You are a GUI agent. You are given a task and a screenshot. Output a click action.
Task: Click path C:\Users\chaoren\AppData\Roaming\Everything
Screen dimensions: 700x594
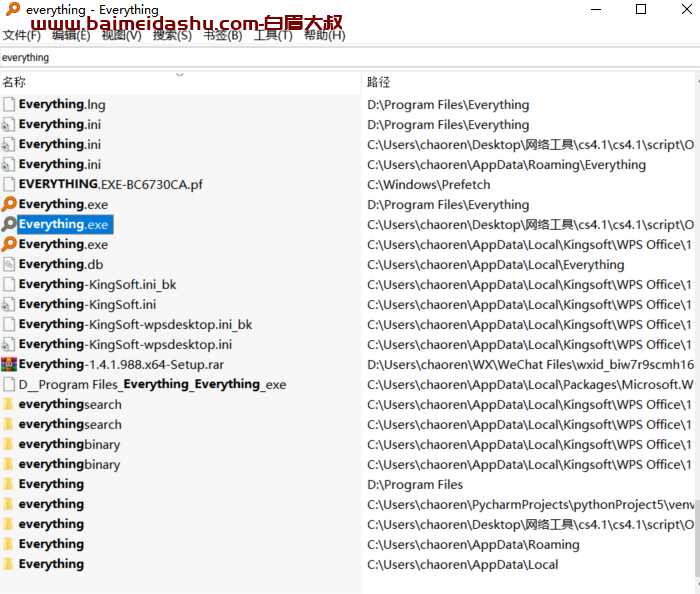coord(506,165)
